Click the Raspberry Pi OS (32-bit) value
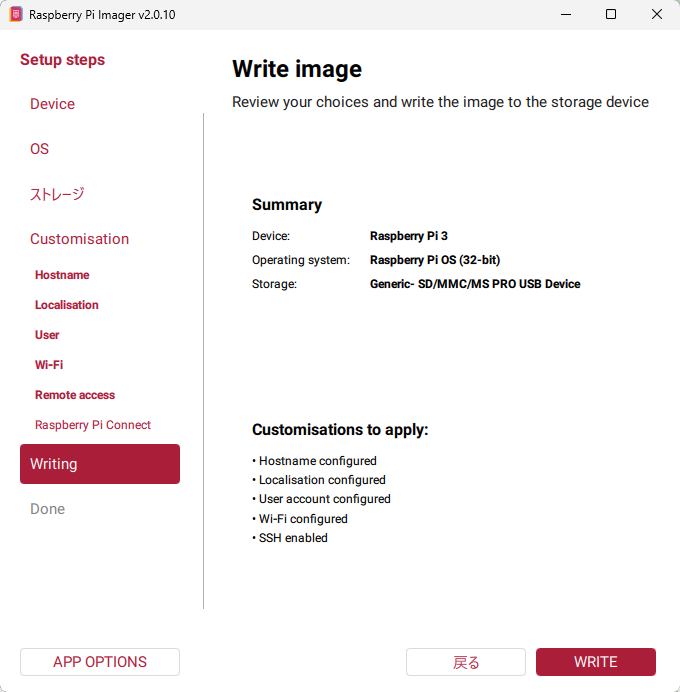Viewport: 680px width, 692px height. tap(435, 260)
